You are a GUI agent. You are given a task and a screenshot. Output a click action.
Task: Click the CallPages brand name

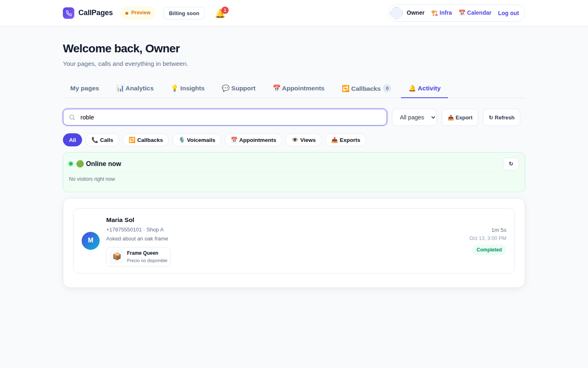coord(96,13)
